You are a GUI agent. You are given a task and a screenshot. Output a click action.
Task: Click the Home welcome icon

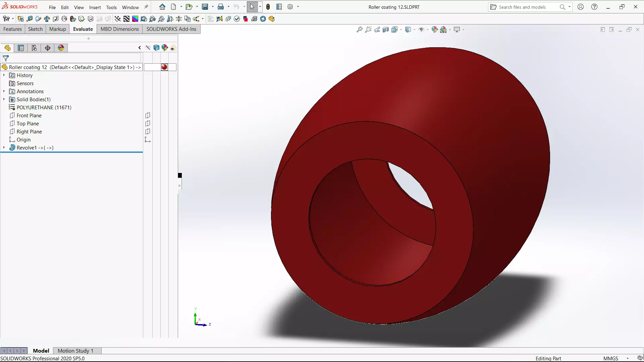click(x=162, y=7)
